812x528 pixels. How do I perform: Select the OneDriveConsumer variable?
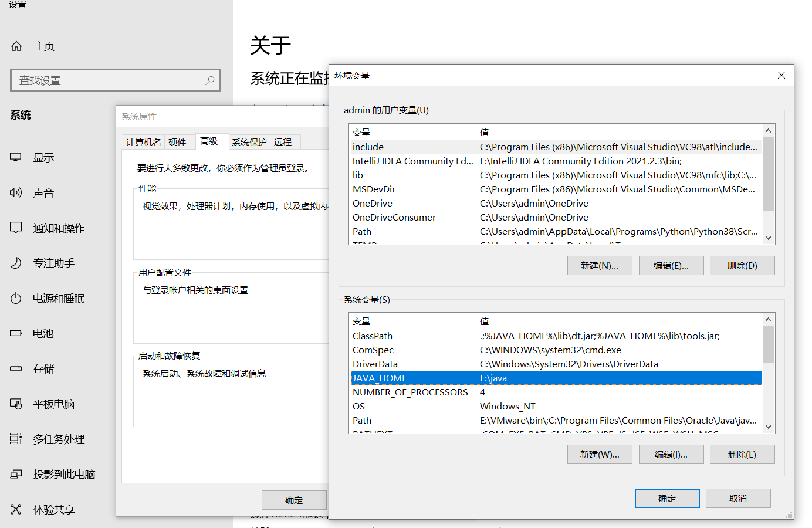coord(556,217)
